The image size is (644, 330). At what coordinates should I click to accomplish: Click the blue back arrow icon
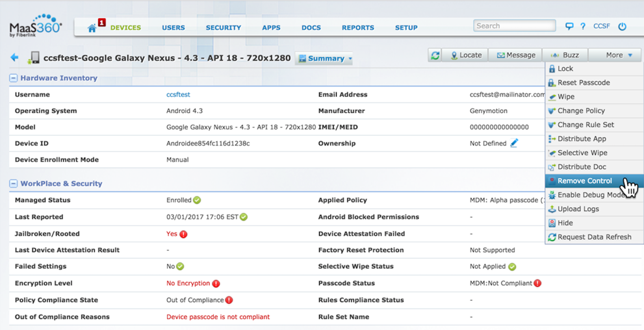coord(14,58)
